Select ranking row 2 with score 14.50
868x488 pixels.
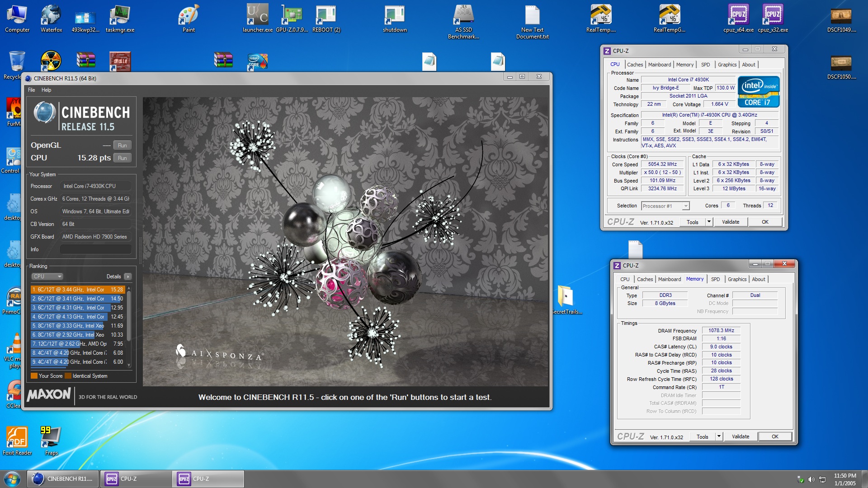pos(78,299)
